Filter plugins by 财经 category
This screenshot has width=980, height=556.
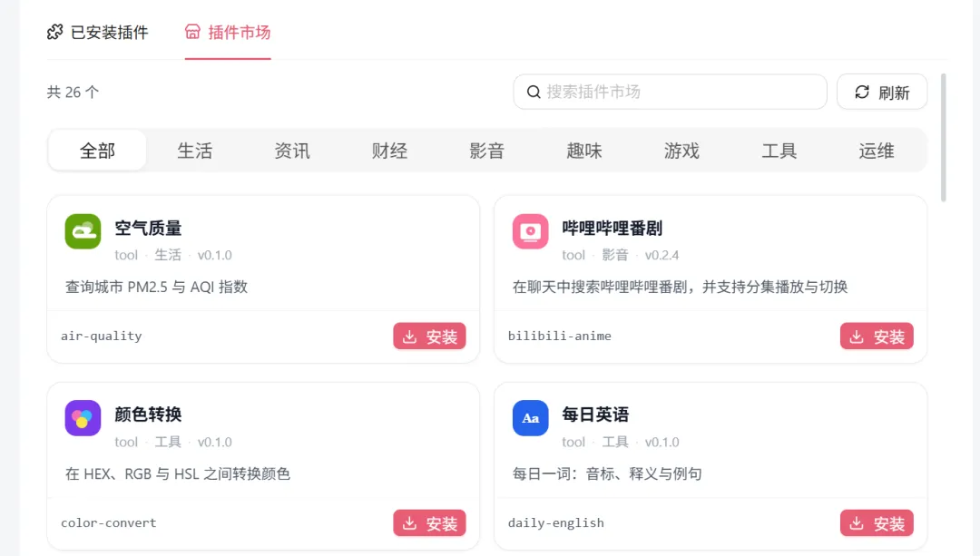click(x=389, y=151)
